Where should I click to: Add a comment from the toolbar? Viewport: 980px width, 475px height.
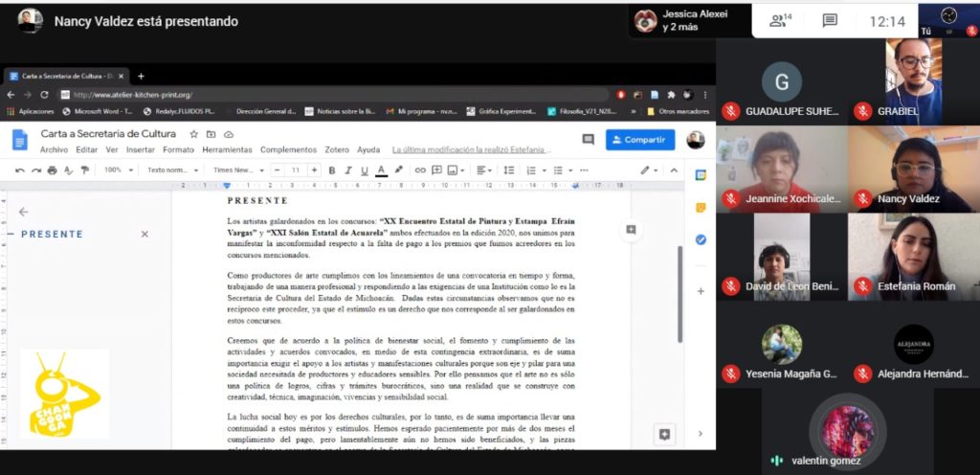click(x=436, y=170)
